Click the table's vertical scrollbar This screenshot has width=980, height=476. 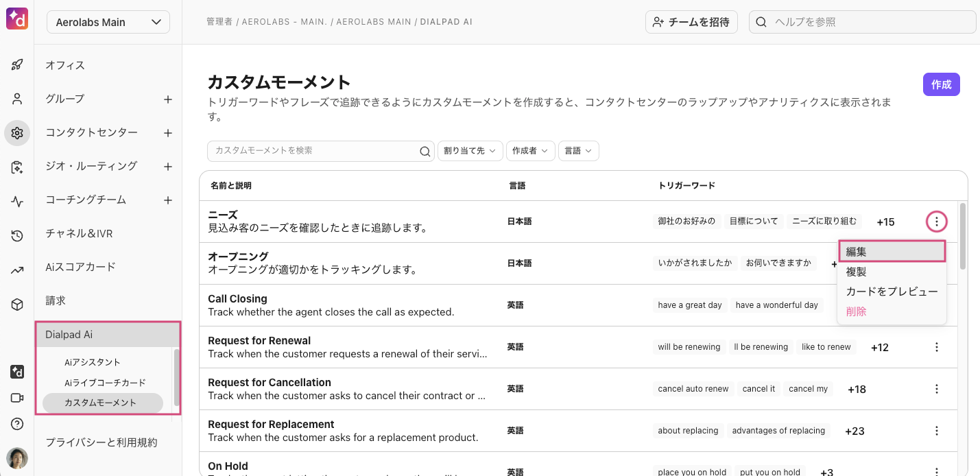point(963,235)
